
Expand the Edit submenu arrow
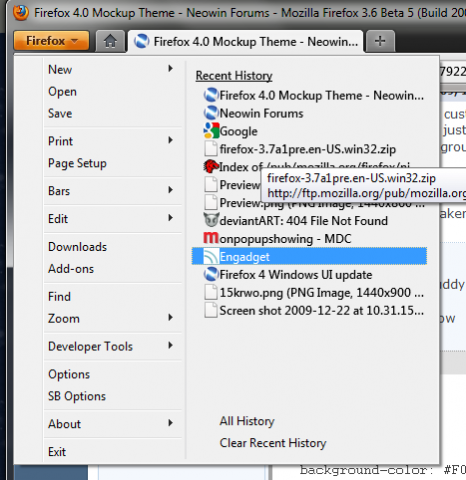[x=171, y=218]
